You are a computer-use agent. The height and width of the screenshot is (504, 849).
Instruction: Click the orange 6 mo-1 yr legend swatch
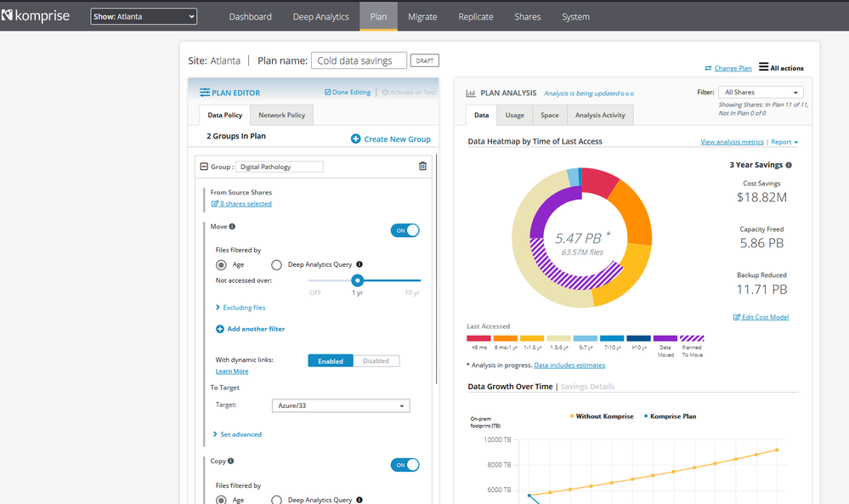tap(505, 338)
